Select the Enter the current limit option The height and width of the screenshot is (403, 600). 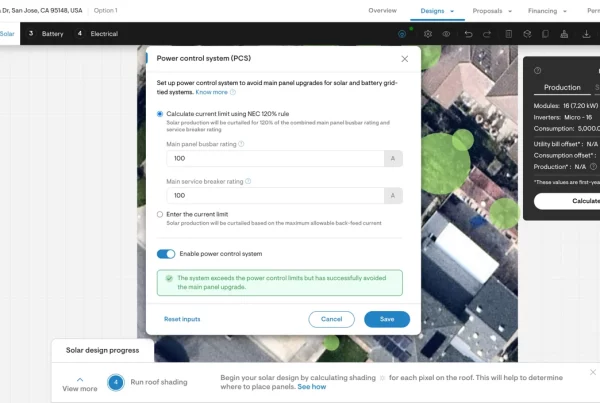point(160,214)
